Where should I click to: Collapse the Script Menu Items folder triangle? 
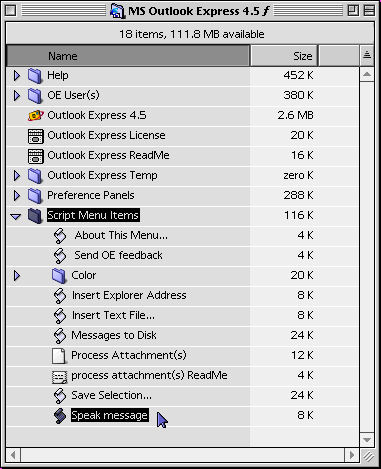pos(16,216)
